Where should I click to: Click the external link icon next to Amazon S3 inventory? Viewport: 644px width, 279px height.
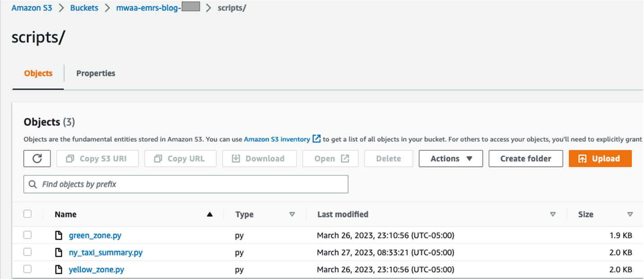tap(316, 139)
